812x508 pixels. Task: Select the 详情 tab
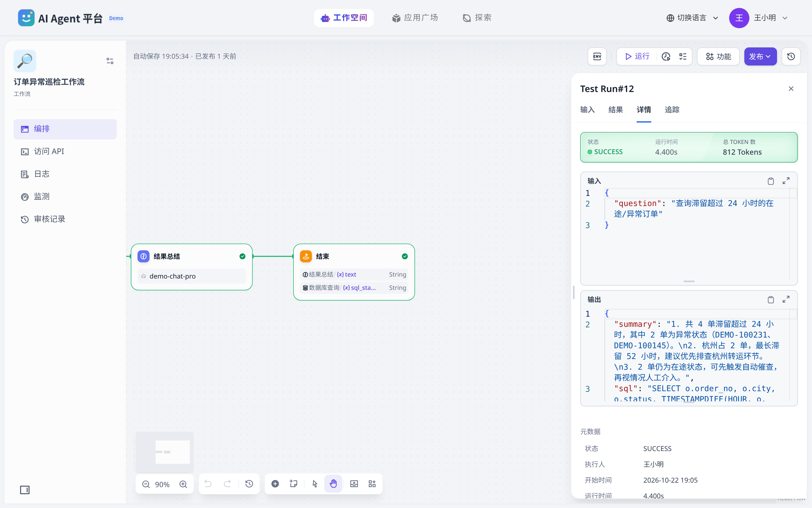(x=644, y=110)
